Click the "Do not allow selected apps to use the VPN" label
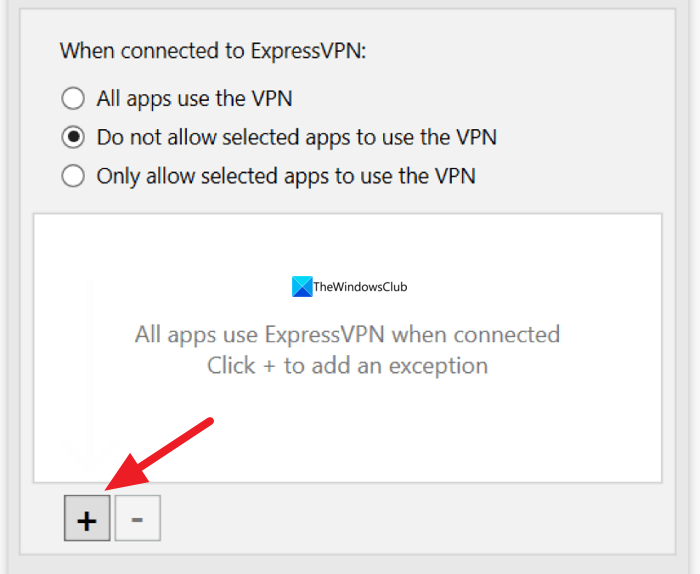This screenshot has width=700, height=574. (296, 137)
